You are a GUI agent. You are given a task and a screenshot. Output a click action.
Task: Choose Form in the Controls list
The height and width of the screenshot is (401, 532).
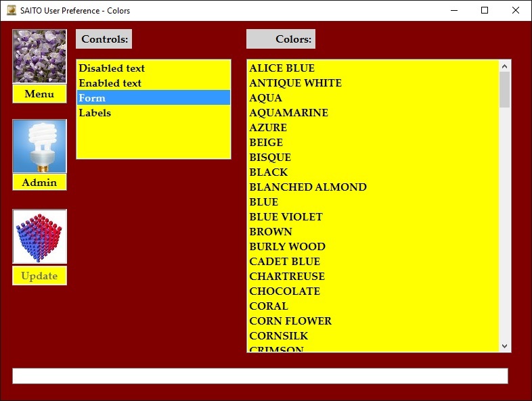click(92, 98)
